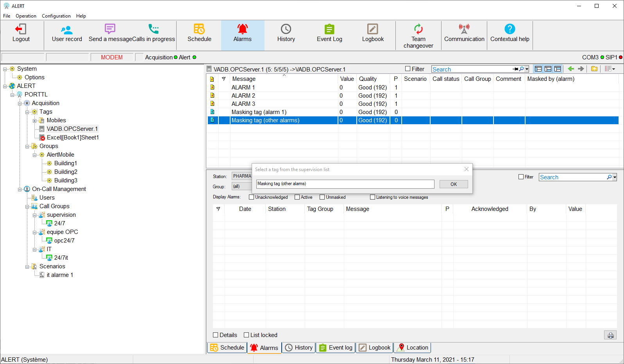
Task: Open the Logbook toolbar icon
Action: pyautogui.click(x=373, y=29)
